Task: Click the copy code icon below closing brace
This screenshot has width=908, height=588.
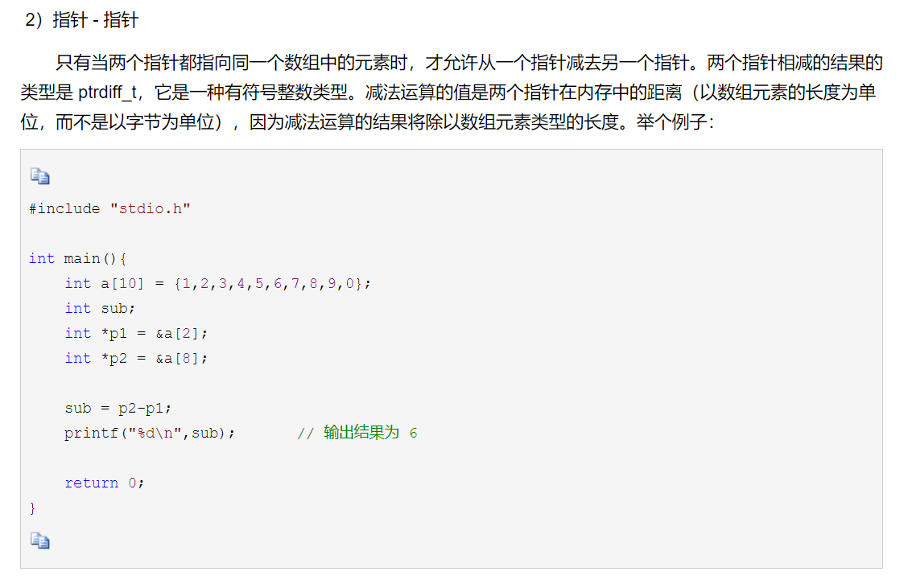Action: pyautogui.click(x=40, y=541)
